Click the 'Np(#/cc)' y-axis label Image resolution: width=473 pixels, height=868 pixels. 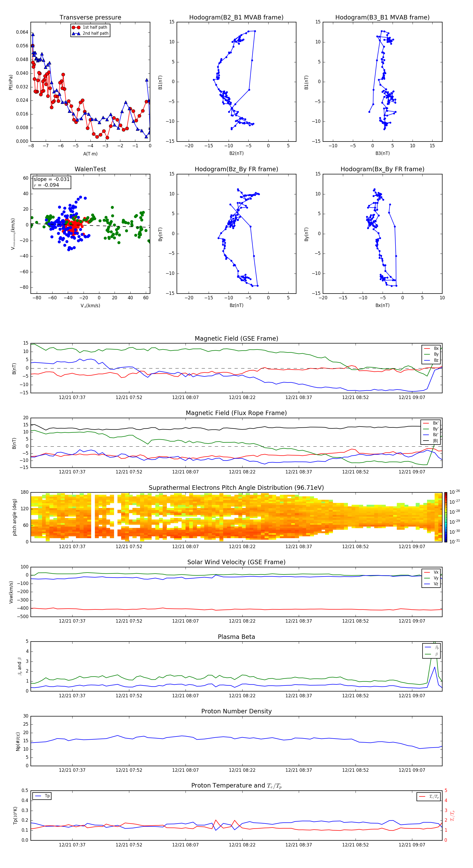point(18,741)
